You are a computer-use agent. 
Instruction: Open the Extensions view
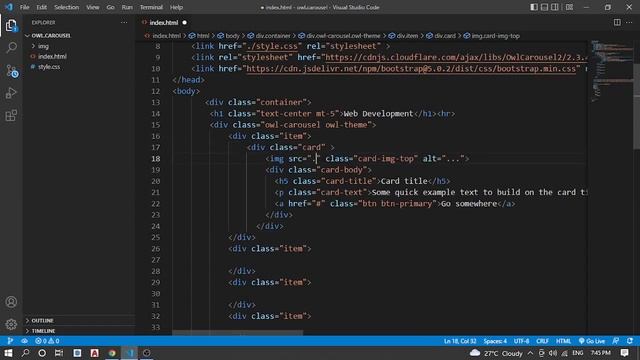[11, 116]
